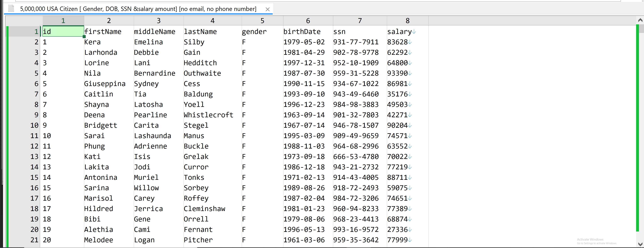The image size is (644, 248).
Task: Click birth date '1997-12-31'
Action: point(304,63)
